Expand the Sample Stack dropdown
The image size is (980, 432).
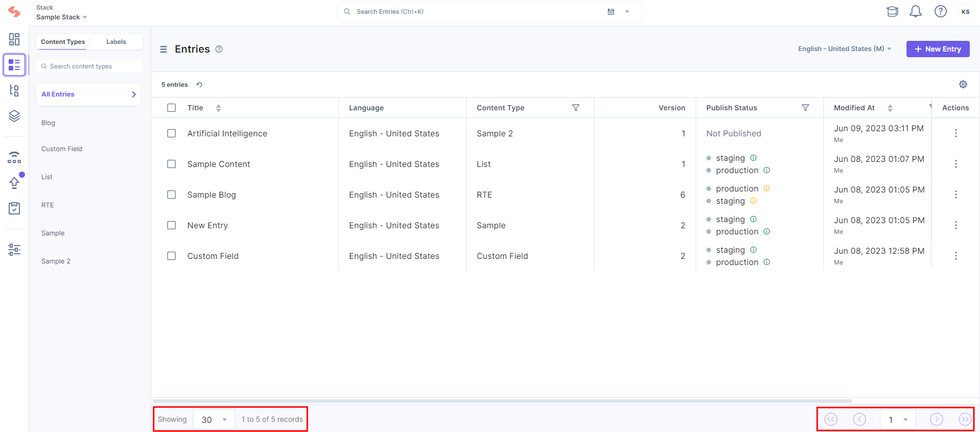tap(62, 17)
